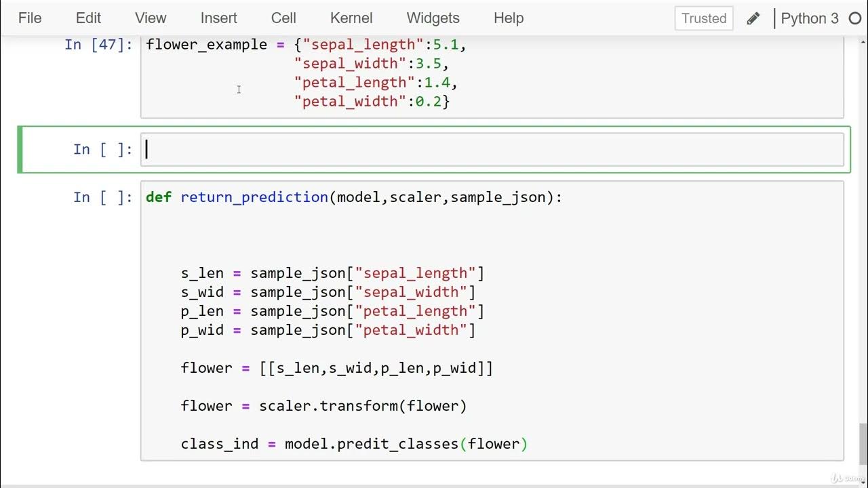The image size is (868, 488).
Task: Click the empty cell's In [ ] prompt
Action: [103, 150]
